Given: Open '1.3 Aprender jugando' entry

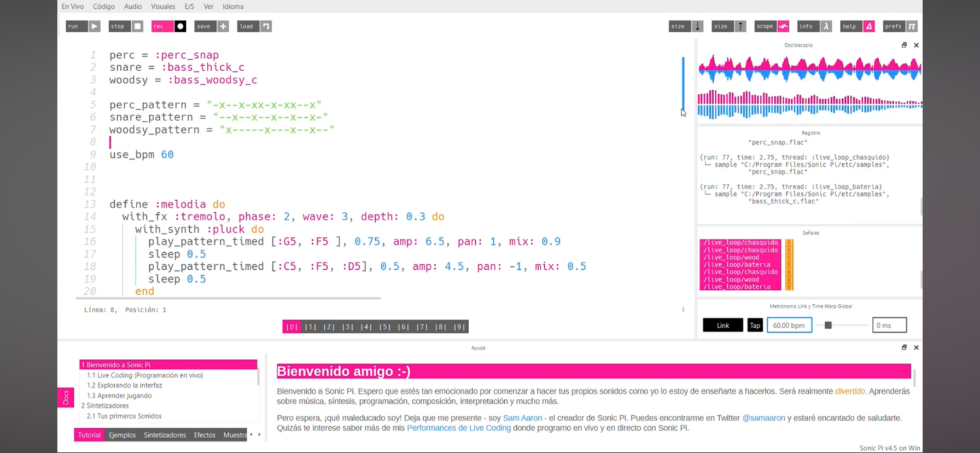Looking at the screenshot, I should (x=119, y=396).
